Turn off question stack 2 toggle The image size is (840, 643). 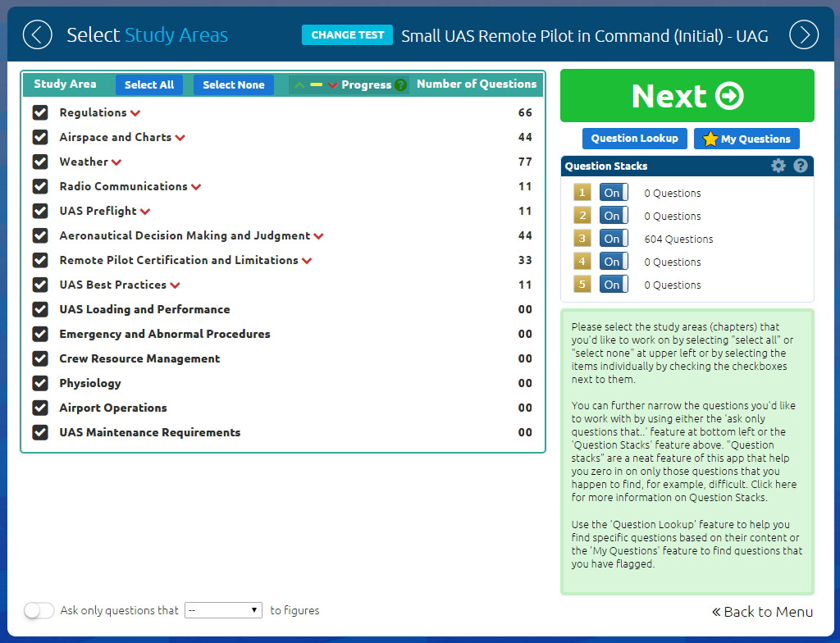[x=614, y=216]
